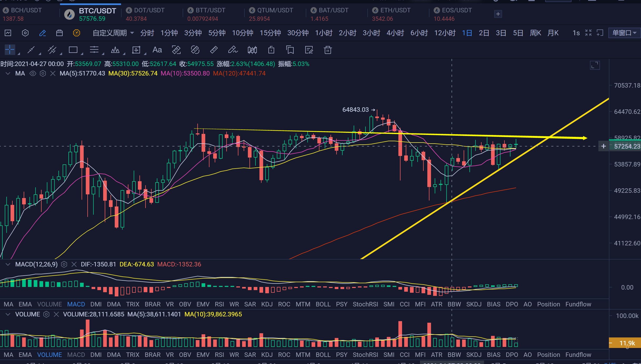Screen dimensions: 641x364
Task: Open the edit notes icon
Action: click(x=309, y=50)
